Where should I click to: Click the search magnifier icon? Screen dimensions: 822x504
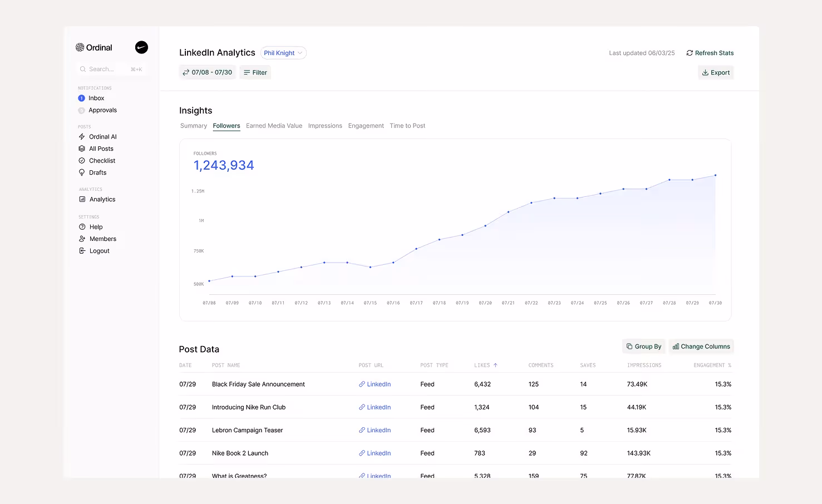83,69
